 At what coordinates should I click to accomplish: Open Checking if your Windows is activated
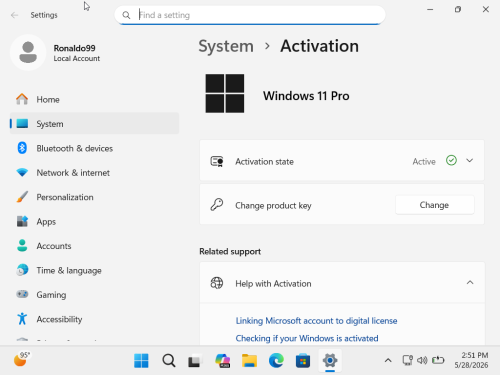point(307,338)
